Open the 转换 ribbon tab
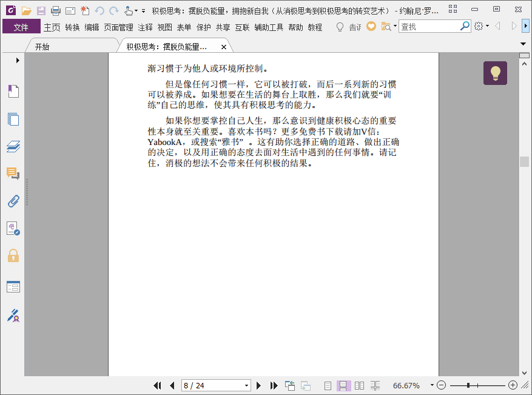Screen dimensions: 532x395 [72, 27]
